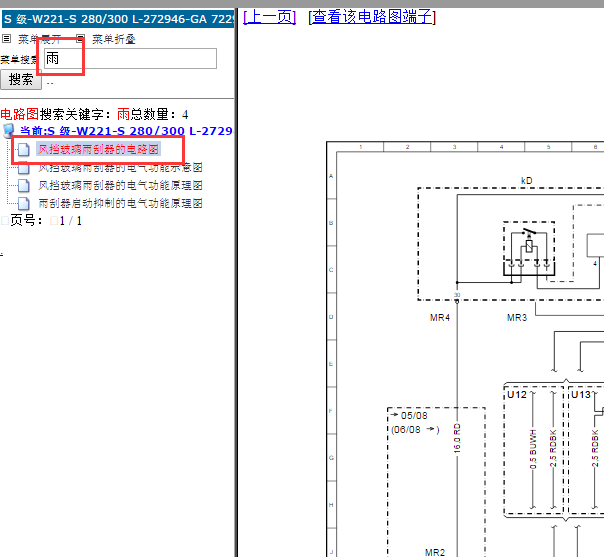Click the computer icon beside the current vehicle node
This screenshot has width=604, height=557.
pos(8,131)
